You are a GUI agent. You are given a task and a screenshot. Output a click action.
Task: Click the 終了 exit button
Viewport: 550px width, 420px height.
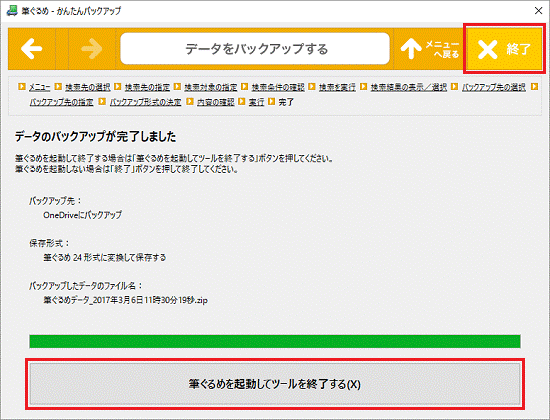(x=504, y=48)
